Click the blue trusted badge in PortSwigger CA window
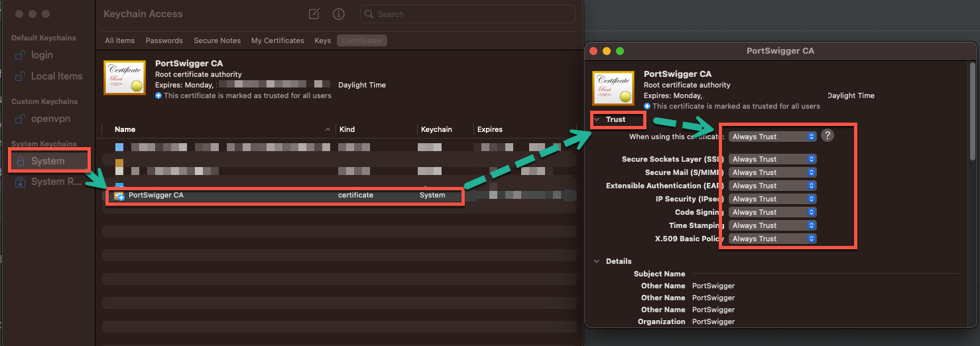980x346 pixels. [647, 106]
